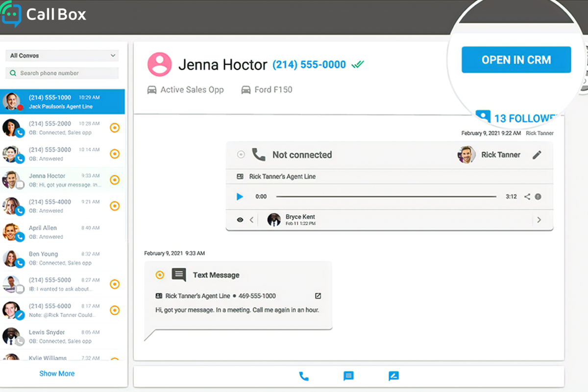Click the Jenna Hoctor contact name heading
The width and height of the screenshot is (588, 392).
pyautogui.click(x=223, y=65)
